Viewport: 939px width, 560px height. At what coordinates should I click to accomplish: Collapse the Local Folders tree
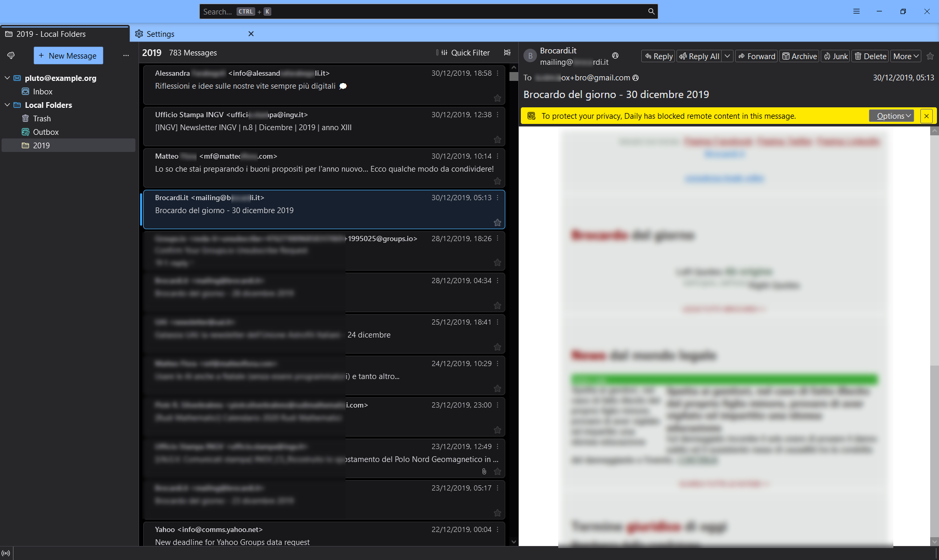[7, 105]
